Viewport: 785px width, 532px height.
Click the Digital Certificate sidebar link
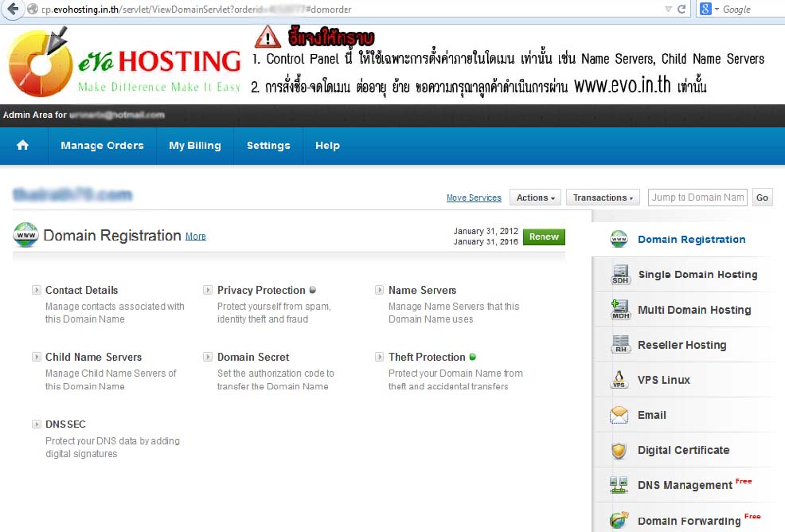[683, 450]
